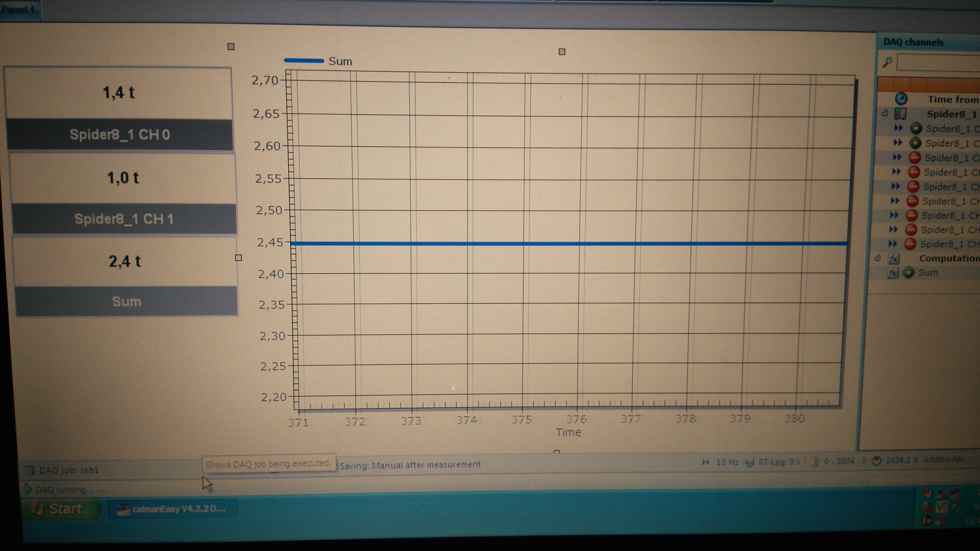Image resolution: width=980 pixels, height=551 pixels.
Task: Open the Additional... status link
Action: coord(946,459)
